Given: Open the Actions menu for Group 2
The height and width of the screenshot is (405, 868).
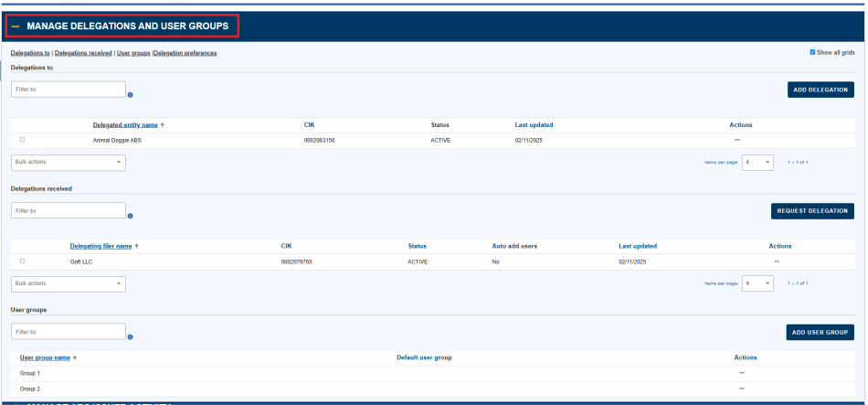Looking at the screenshot, I should point(742,389).
